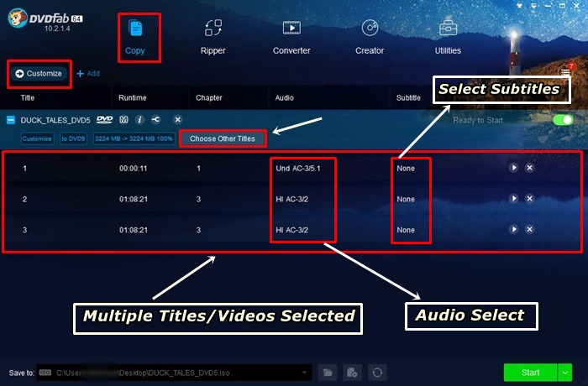Collapse the DUCK_TALES_DVD5 source entry
The width and height of the screenshot is (588, 386).
(11, 120)
